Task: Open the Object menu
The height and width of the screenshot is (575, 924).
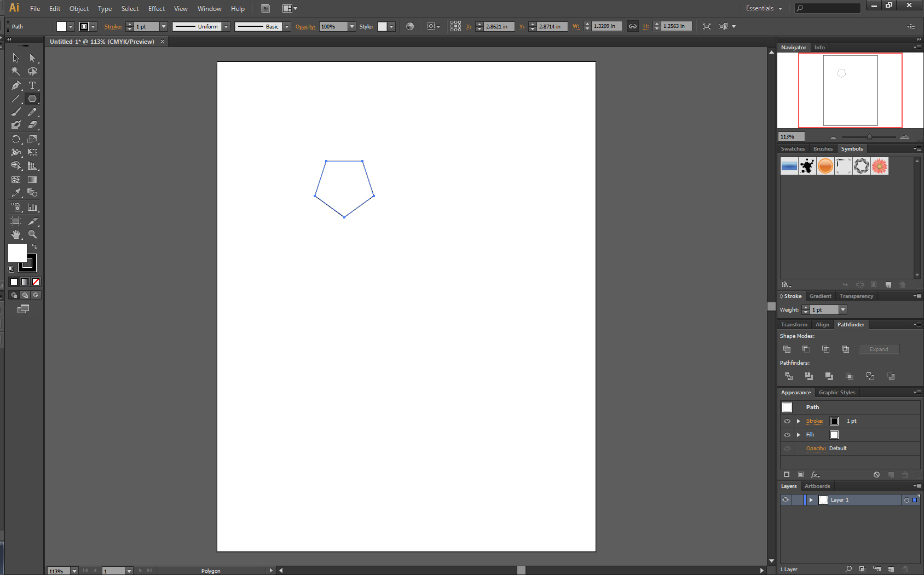Action: (79, 9)
